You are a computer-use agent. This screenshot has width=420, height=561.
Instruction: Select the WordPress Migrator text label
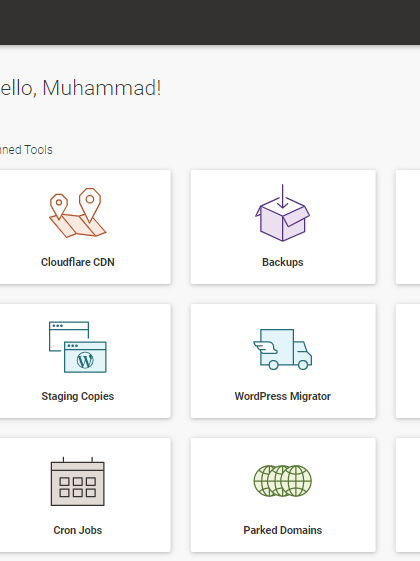283,396
